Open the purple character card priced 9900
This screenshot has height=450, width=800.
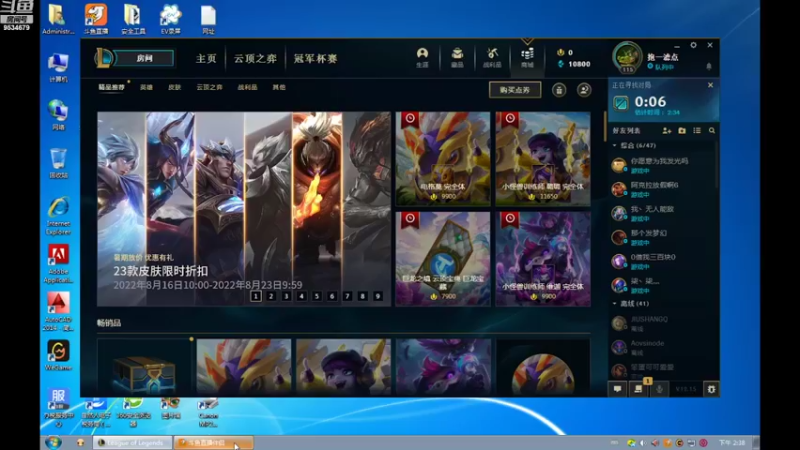543,259
